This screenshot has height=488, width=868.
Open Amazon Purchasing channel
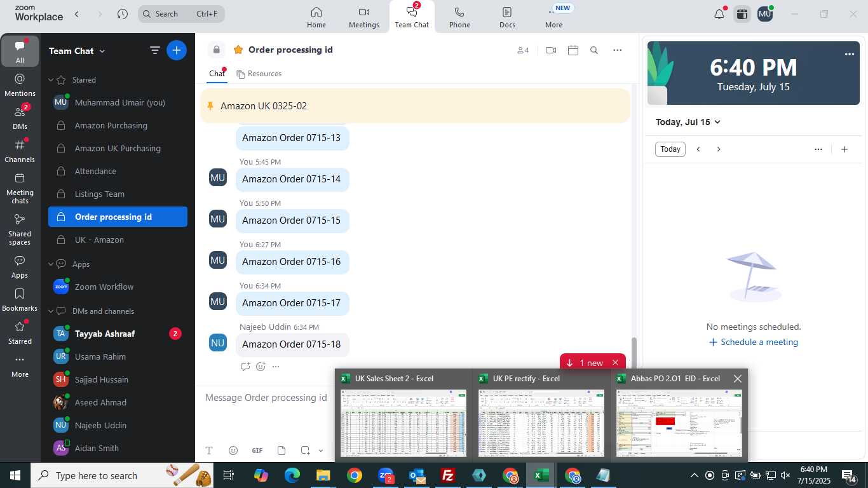pos(118,125)
